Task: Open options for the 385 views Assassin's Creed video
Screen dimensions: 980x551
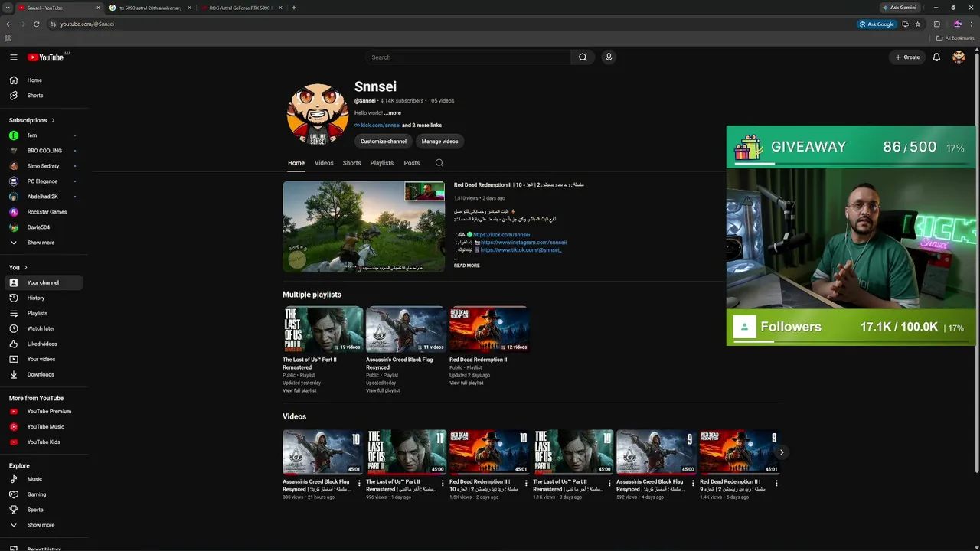Action: point(359,483)
